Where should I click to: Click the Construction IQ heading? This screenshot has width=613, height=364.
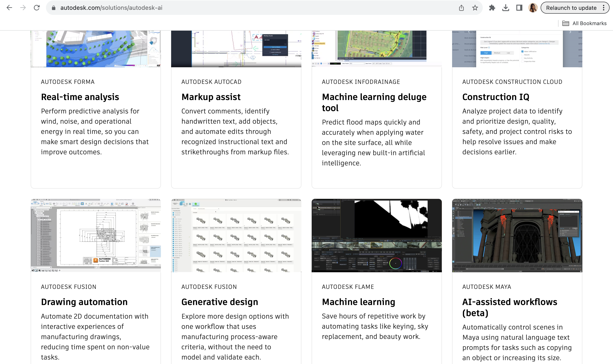(x=496, y=97)
